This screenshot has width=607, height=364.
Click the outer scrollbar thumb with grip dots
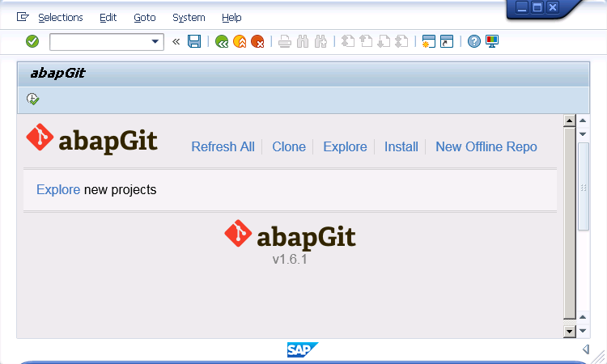[x=584, y=187]
